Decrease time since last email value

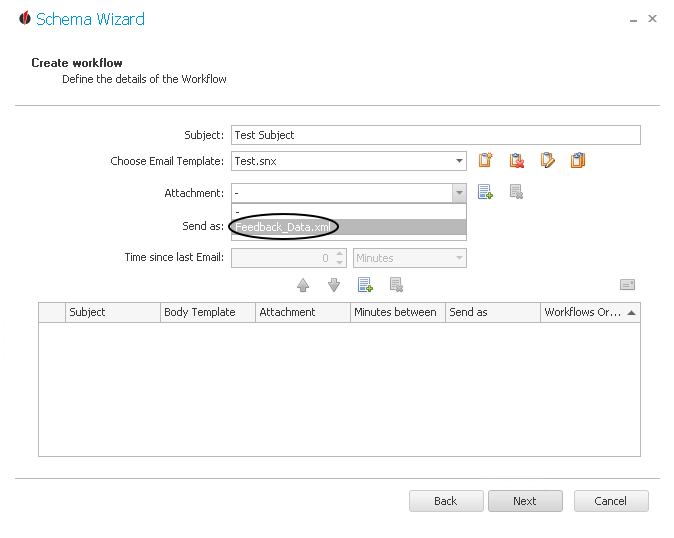tap(340, 262)
